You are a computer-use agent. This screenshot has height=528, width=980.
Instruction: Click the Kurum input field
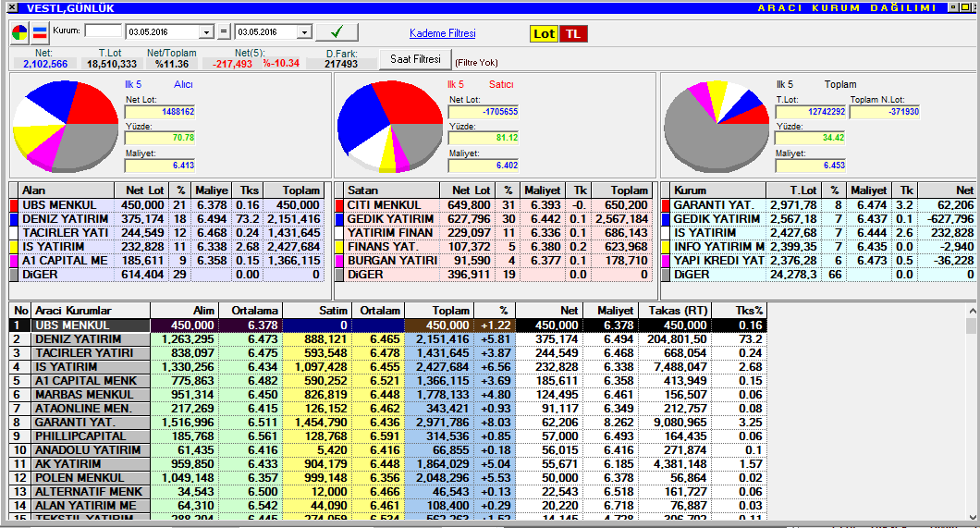pos(103,31)
